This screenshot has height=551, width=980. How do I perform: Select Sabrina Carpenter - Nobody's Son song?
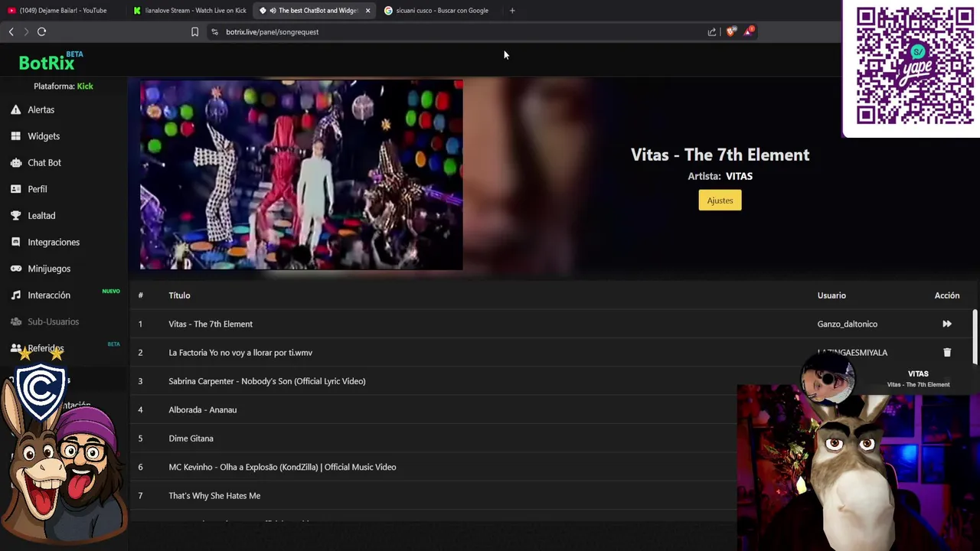(267, 381)
